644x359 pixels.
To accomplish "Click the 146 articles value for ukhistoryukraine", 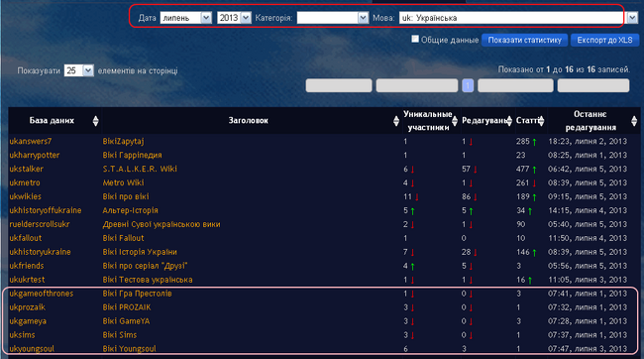I will coord(522,252).
